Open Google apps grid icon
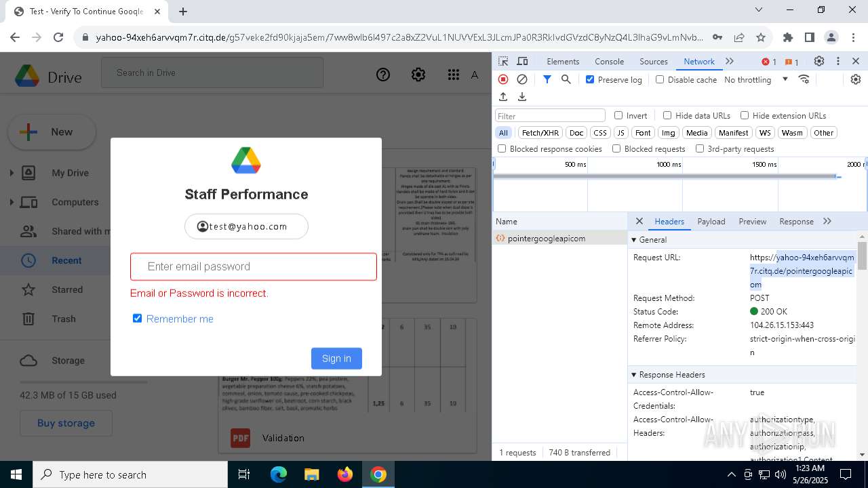 click(454, 75)
